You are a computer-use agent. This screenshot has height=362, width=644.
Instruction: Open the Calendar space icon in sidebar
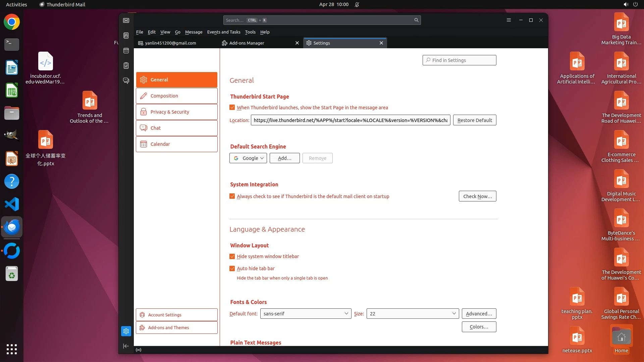pos(126,51)
